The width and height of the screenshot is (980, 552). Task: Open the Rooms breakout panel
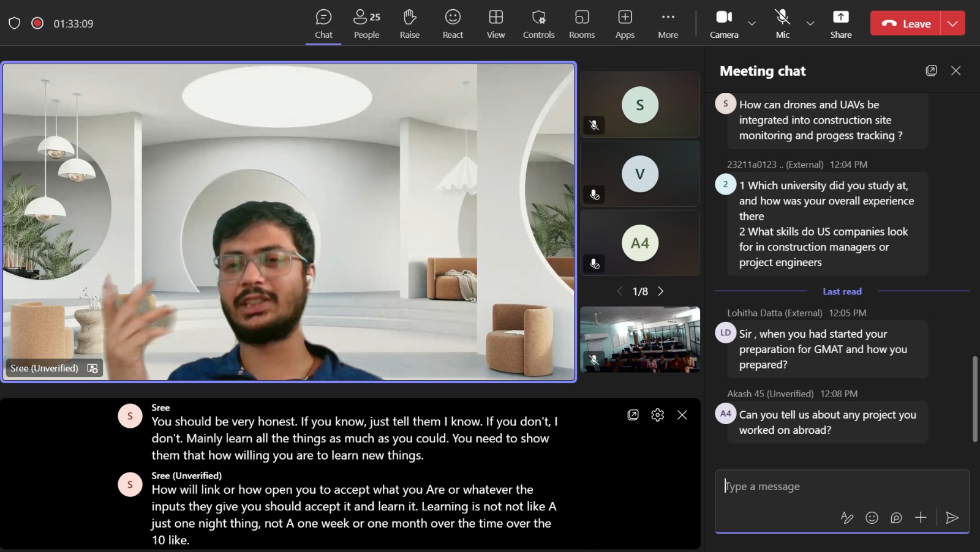pyautogui.click(x=581, y=24)
